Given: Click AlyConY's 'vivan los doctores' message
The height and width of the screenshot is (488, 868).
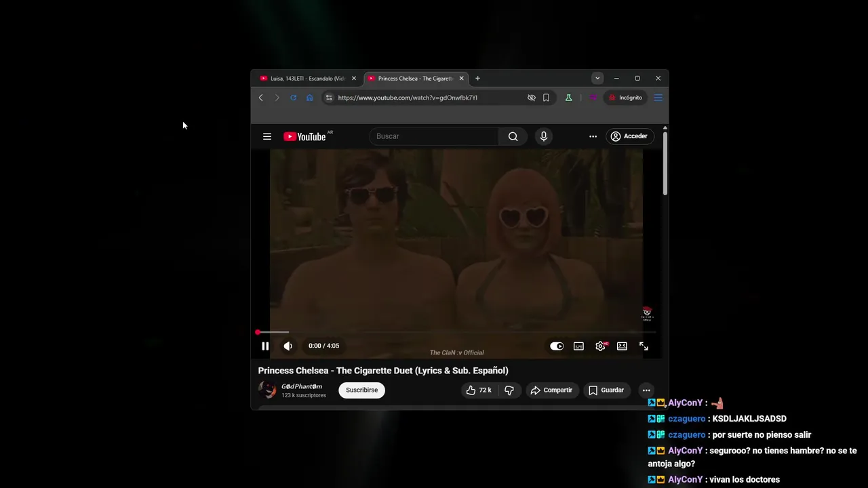Looking at the screenshot, I should point(745,480).
